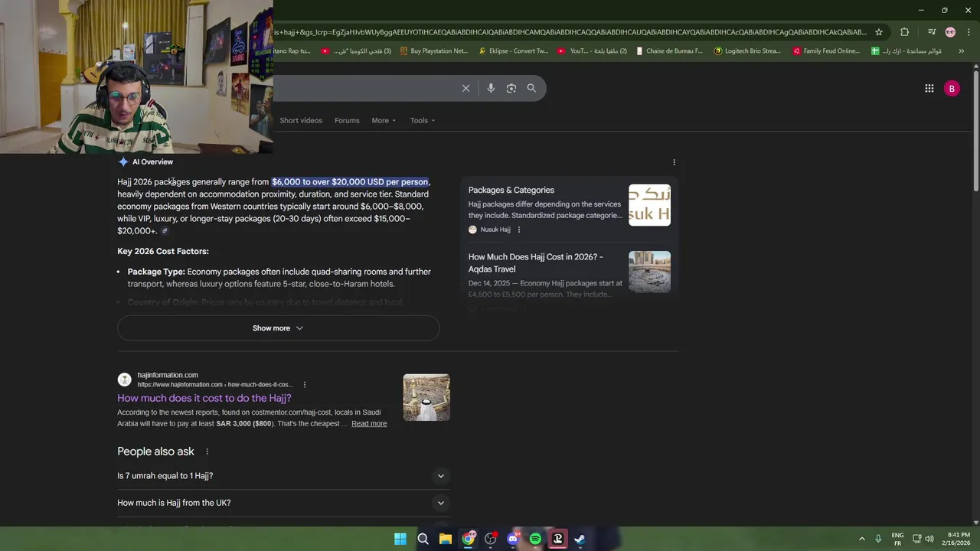This screenshot has width=980, height=551.
Task: Open Windows taskbar search
Action: click(423, 539)
